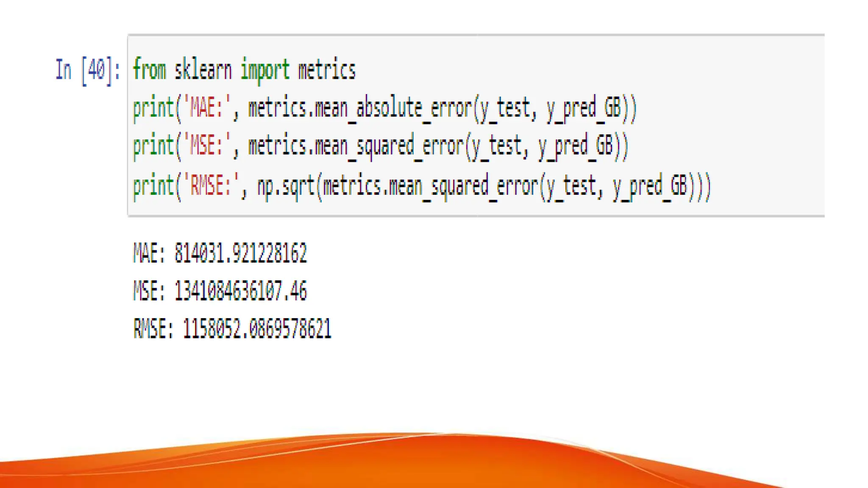Click the 'MAE:' string literal in the code

207,108
